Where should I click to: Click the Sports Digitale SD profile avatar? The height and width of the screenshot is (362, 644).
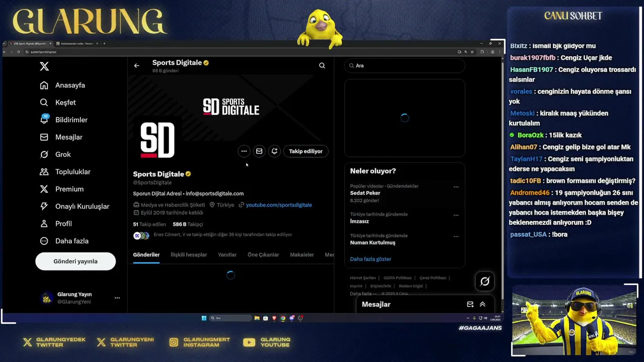(x=157, y=140)
